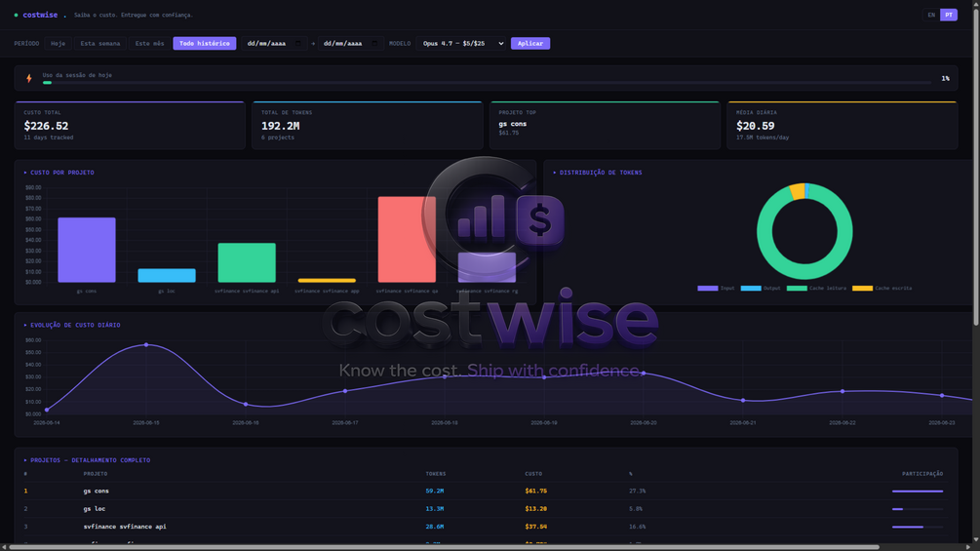Click the Projeto column header
The height and width of the screenshot is (551, 980).
tap(95, 474)
